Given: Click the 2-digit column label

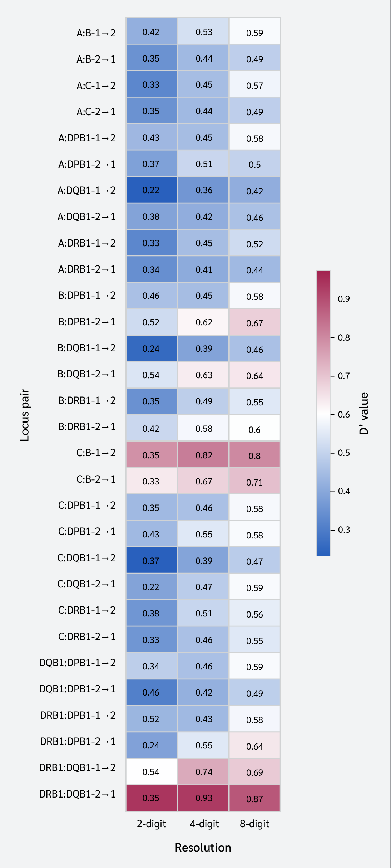Looking at the screenshot, I should [x=151, y=824].
